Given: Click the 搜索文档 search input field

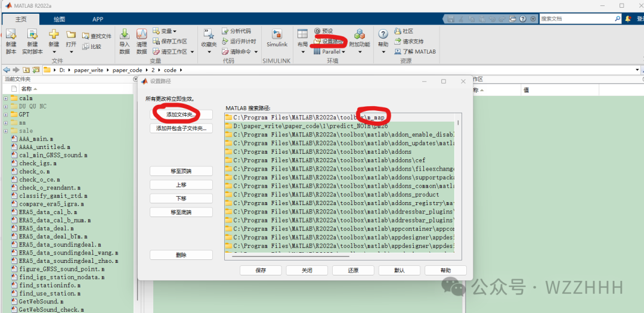Looking at the screenshot, I should pyautogui.click(x=577, y=19).
